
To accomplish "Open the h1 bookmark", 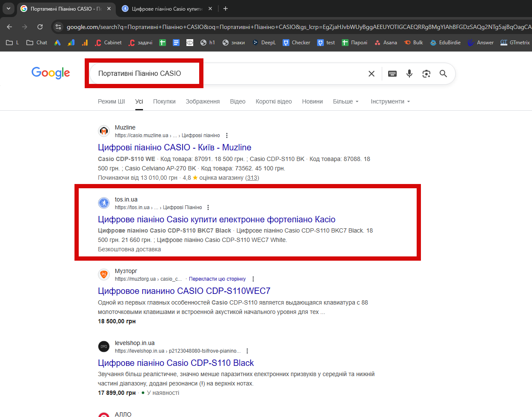I will (x=208, y=43).
